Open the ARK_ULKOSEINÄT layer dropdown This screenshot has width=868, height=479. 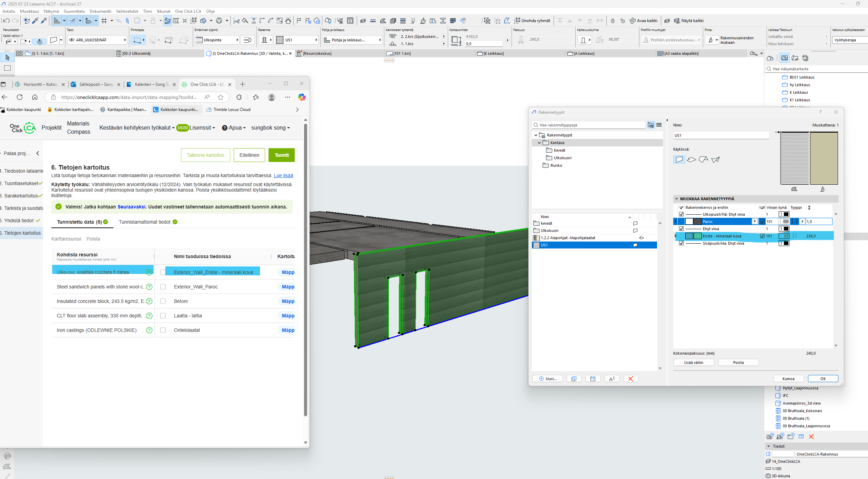(97, 40)
